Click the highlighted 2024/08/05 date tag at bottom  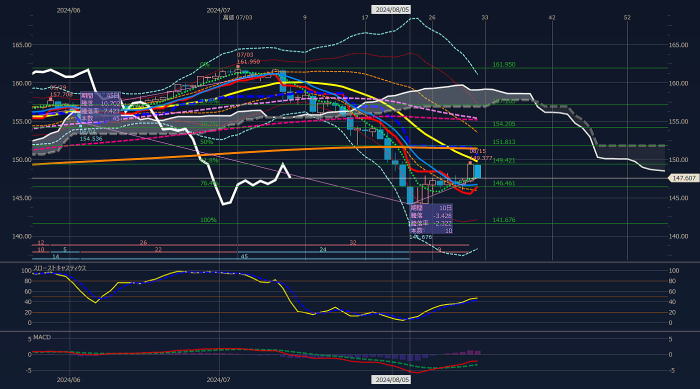(x=391, y=380)
